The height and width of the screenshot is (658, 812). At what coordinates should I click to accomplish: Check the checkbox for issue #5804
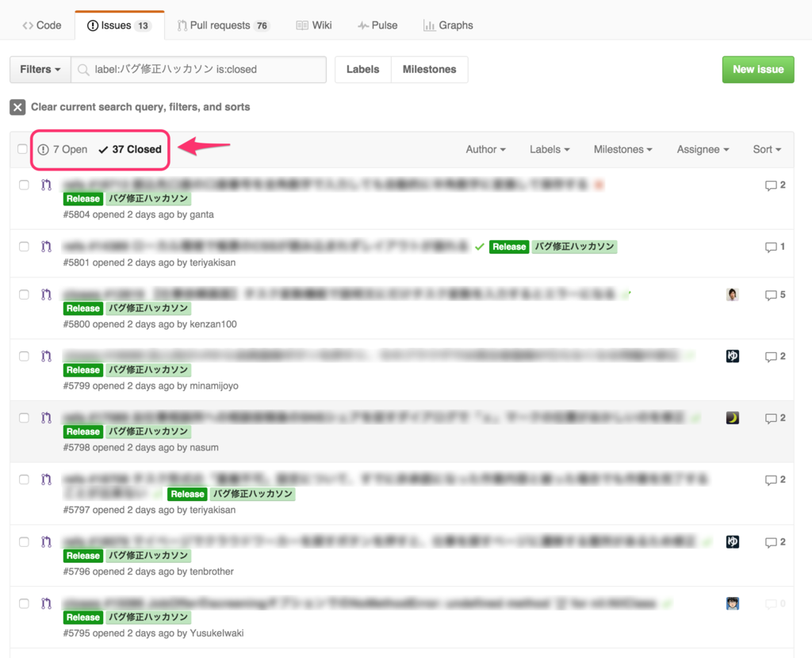(24, 185)
